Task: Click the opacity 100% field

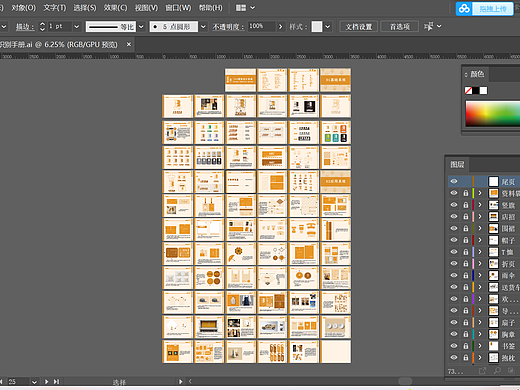Action: 261,26
